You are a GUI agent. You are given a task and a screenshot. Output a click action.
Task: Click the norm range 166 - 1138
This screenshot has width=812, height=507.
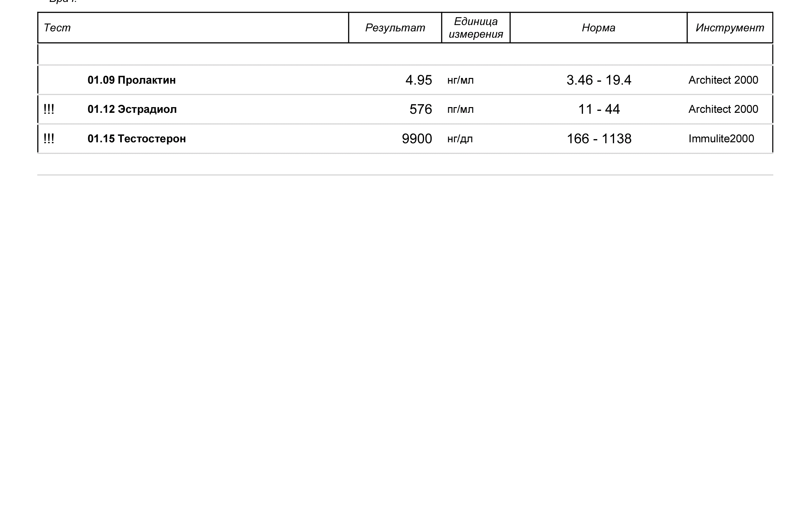pyautogui.click(x=599, y=139)
